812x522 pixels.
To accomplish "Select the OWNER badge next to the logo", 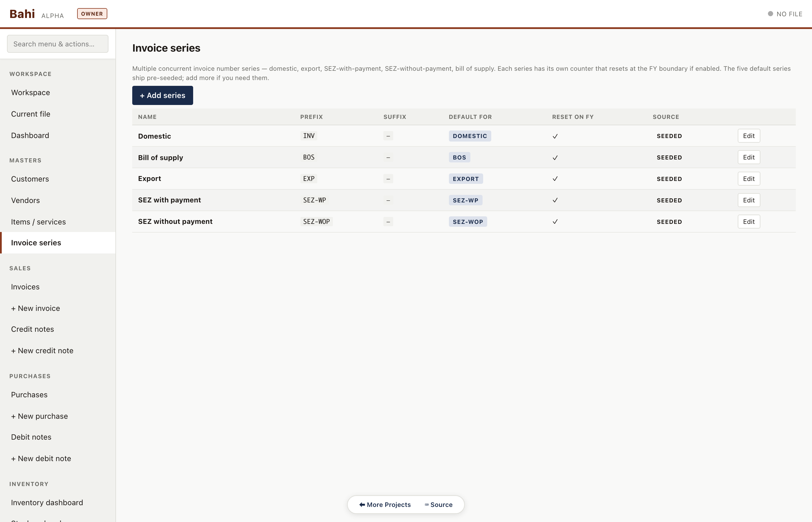I will (x=92, y=14).
